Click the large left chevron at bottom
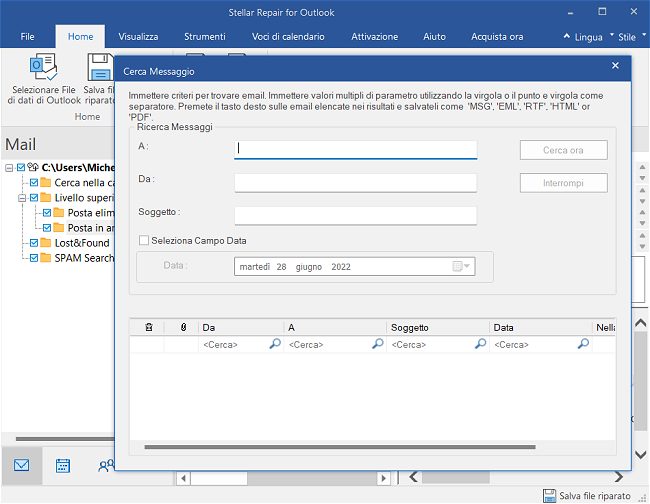Image resolution: width=650 pixels, height=504 pixels. tap(413, 477)
